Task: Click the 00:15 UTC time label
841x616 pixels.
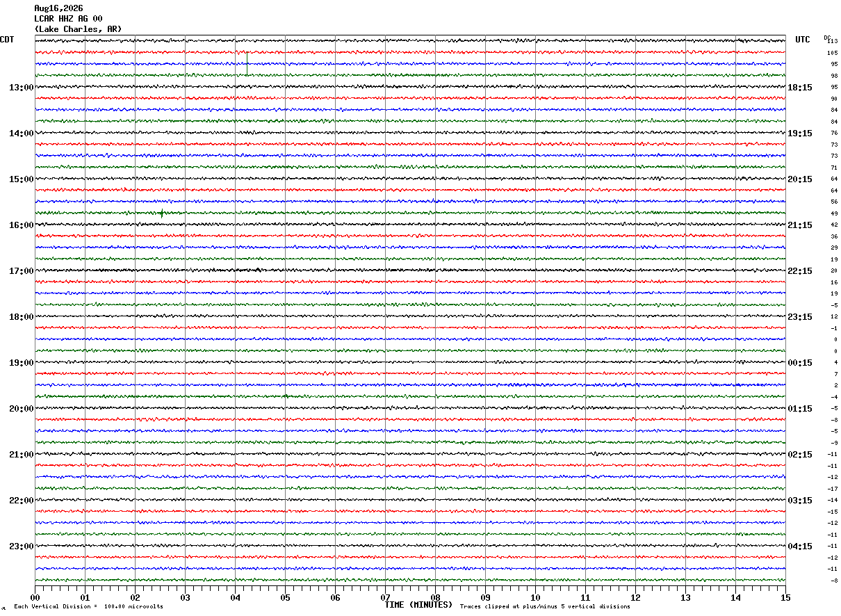Action: tap(800, 363)
